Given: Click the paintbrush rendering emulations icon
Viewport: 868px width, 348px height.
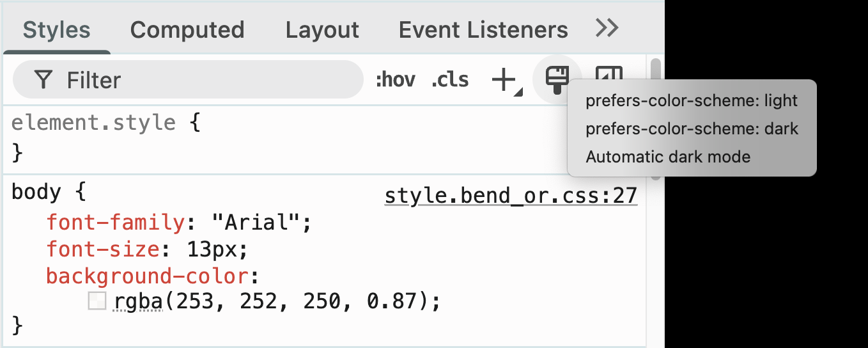Looking at the screenshot, I should coord(557,79).
